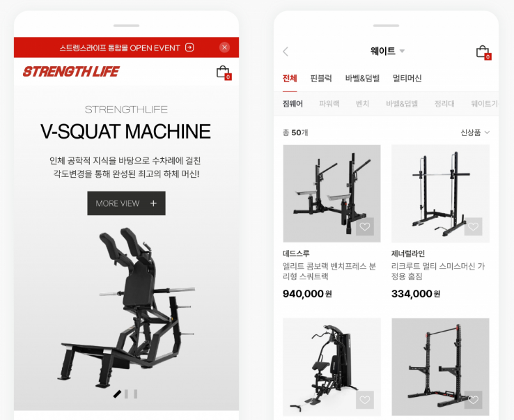
Task: Open the 멀티머신 tab
Action: (407, 79)
